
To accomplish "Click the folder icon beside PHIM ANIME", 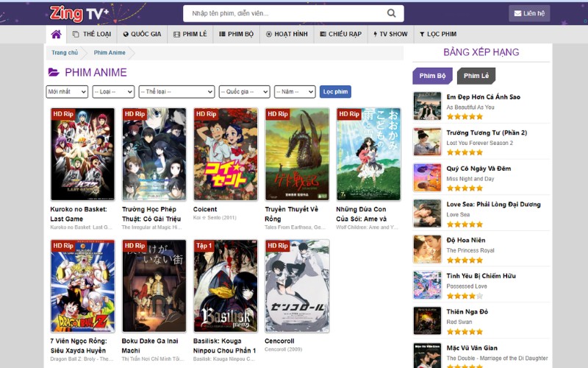I will click(x=54, y=72).
